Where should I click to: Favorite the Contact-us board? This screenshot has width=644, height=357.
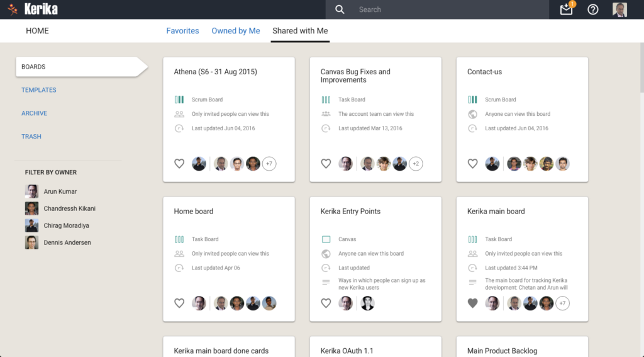472,164
